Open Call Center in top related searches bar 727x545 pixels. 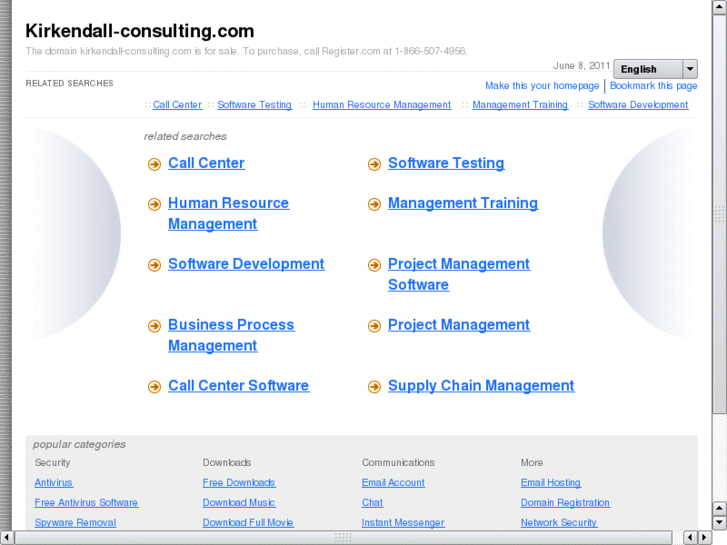click(x=177, y=105)
